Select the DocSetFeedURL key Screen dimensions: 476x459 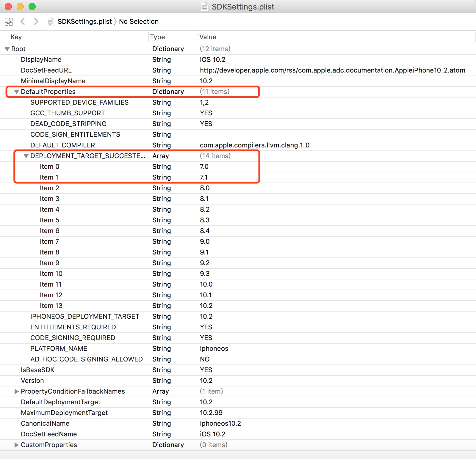point(46,70)
